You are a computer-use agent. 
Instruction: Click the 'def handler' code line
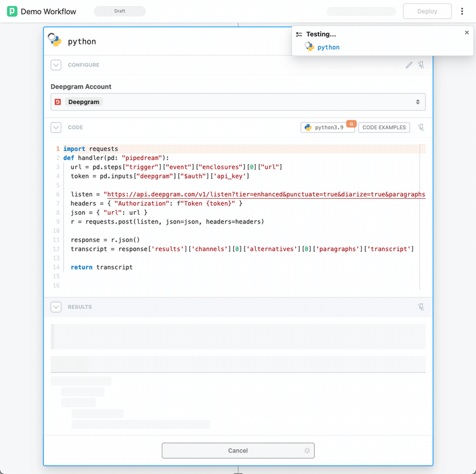point(116,158)
